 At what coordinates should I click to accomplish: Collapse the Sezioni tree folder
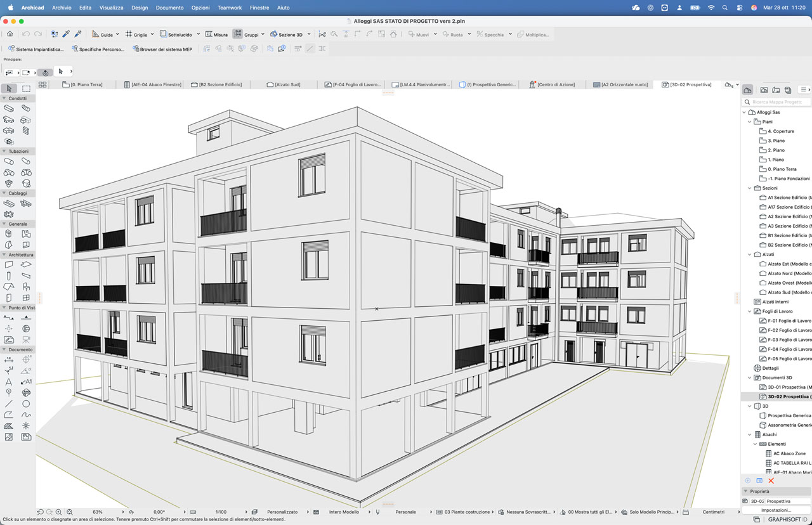(749, 188)
